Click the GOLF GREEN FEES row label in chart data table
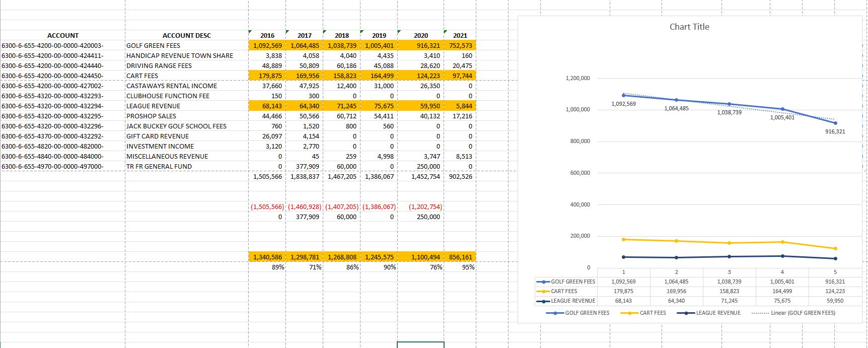Image resolution: width=868 pixels, height=348 pixels. (x=572, y=282)
